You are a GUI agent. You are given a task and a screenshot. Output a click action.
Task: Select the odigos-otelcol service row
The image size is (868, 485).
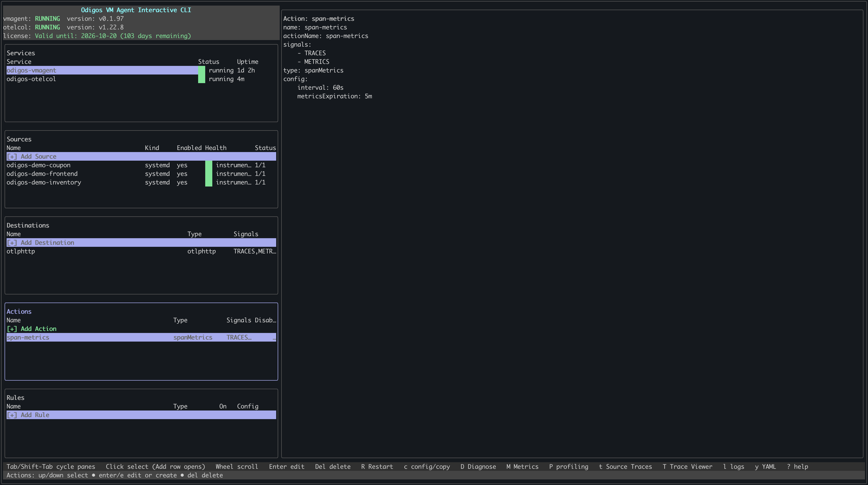click(x=141, y=79)
